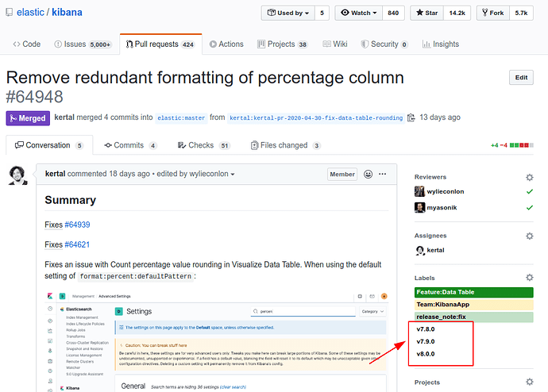Select the Conversation tab
This screenshot has width=548, height=392.
point(49,145)
